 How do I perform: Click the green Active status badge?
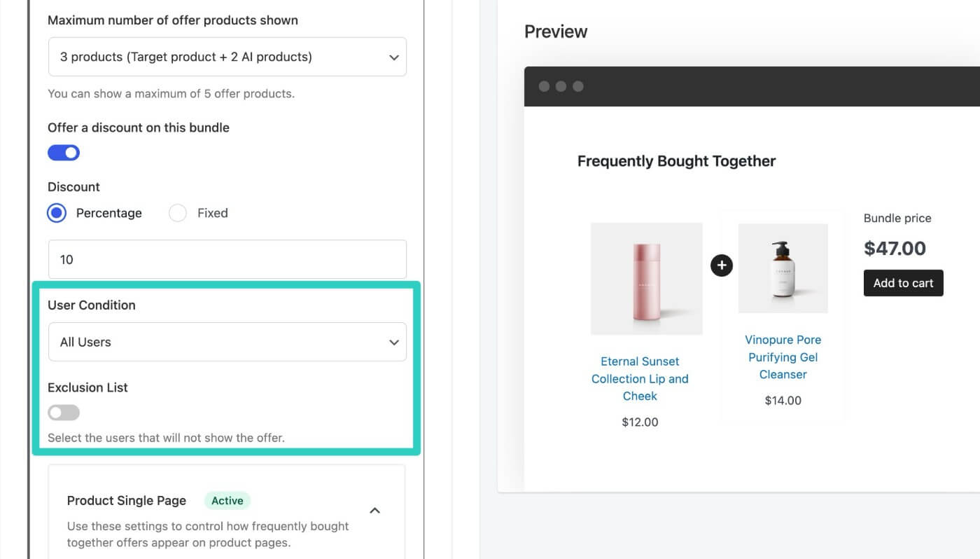click(x=227, y=500)
